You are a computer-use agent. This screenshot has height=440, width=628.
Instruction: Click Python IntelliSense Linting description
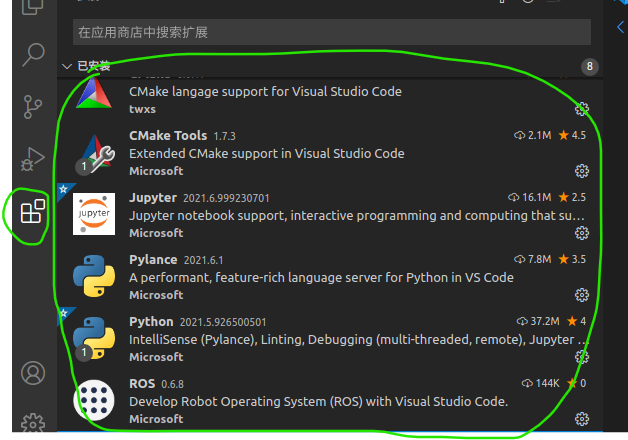359,340
